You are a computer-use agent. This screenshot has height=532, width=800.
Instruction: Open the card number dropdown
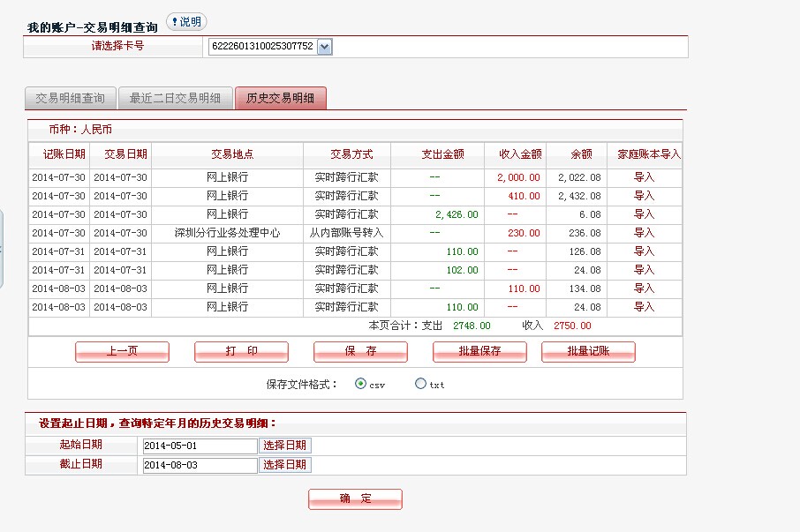coord(324,47)
